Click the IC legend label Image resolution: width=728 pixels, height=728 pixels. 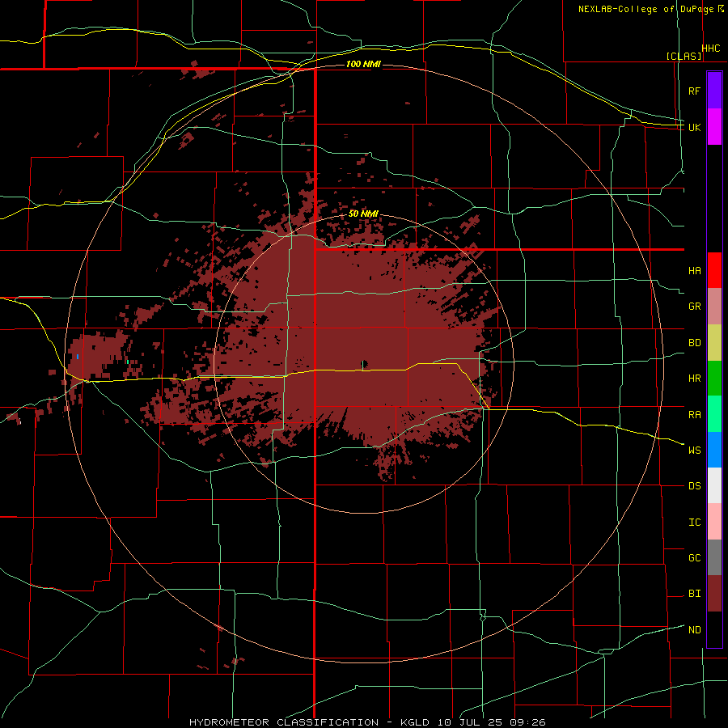click(695, 523)
